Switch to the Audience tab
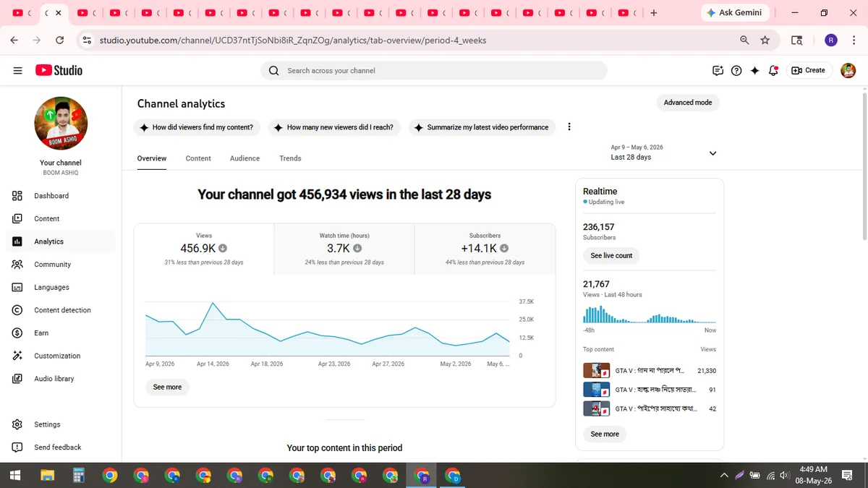This screenshot has height=488, width=868. [x=244, y=158]
